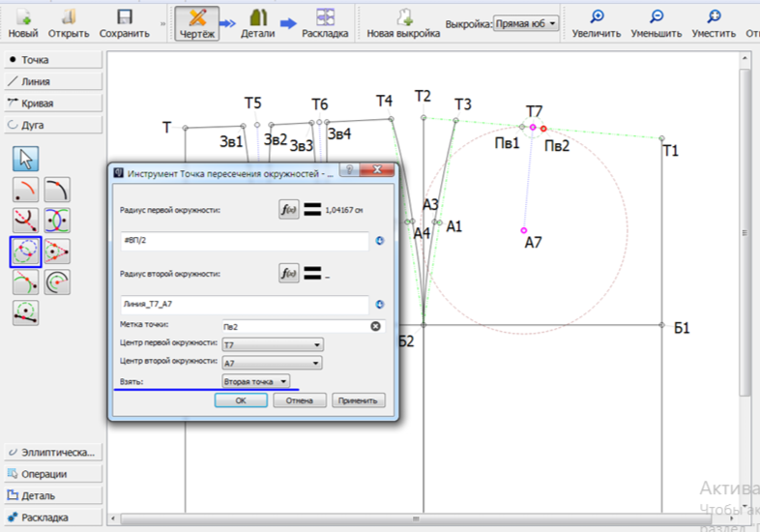Open the Точка tools tab
The width and height of the screenshot is (760, 532).
click(52, 60)
